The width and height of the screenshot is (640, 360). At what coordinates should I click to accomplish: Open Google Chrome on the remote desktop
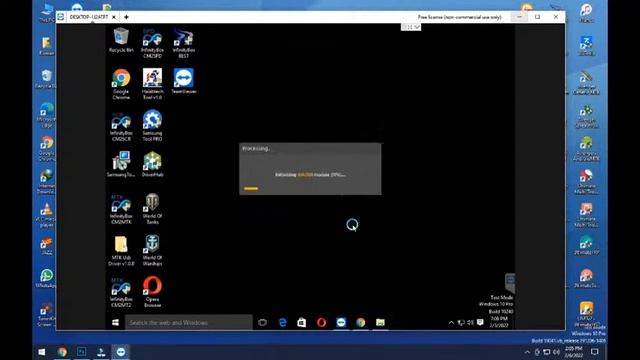(121, 84)
